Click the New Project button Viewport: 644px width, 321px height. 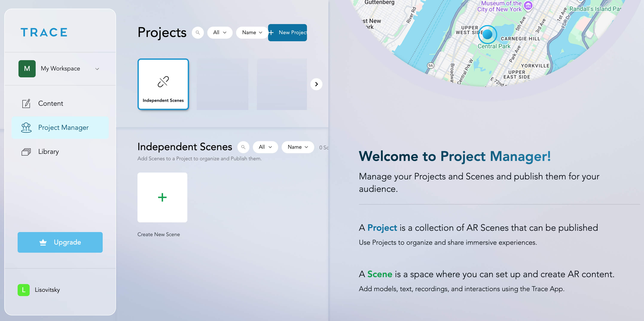click(287, 32)
